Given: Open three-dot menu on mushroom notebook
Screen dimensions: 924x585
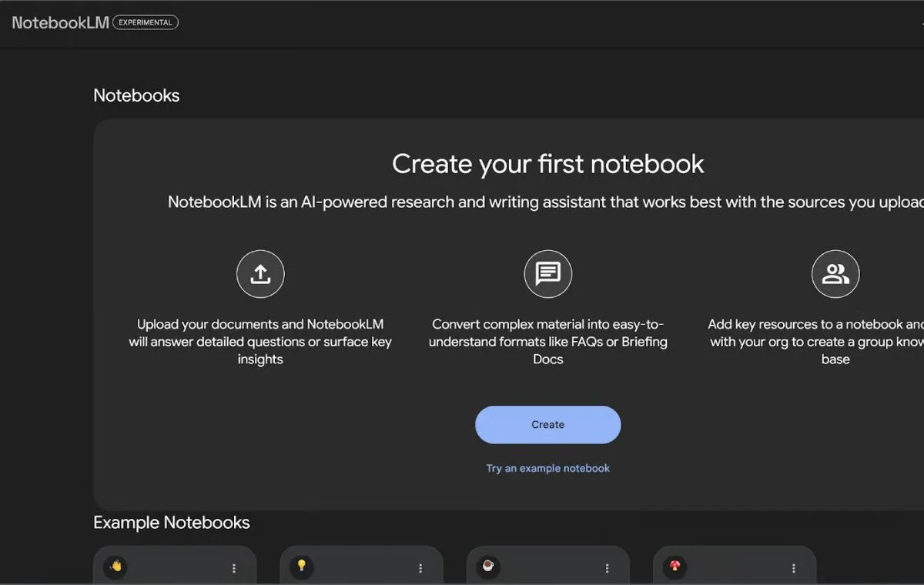Looking at the screenshot, I should tap(794, 568).
